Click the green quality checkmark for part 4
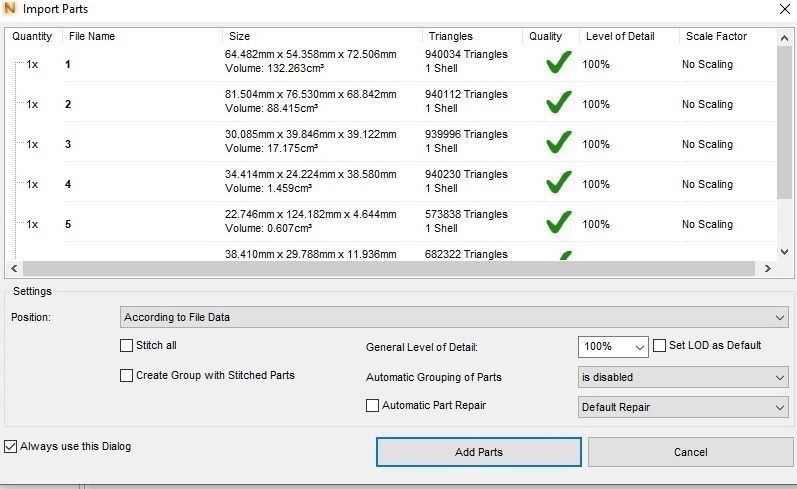This screenshot has height=489, width=797. [x=559, y=183]
